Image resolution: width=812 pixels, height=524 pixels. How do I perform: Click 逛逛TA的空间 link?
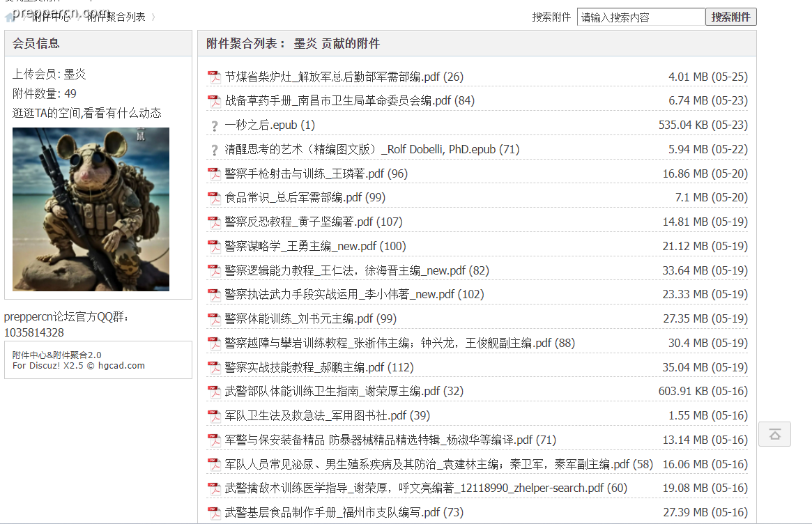click(87, 113)
